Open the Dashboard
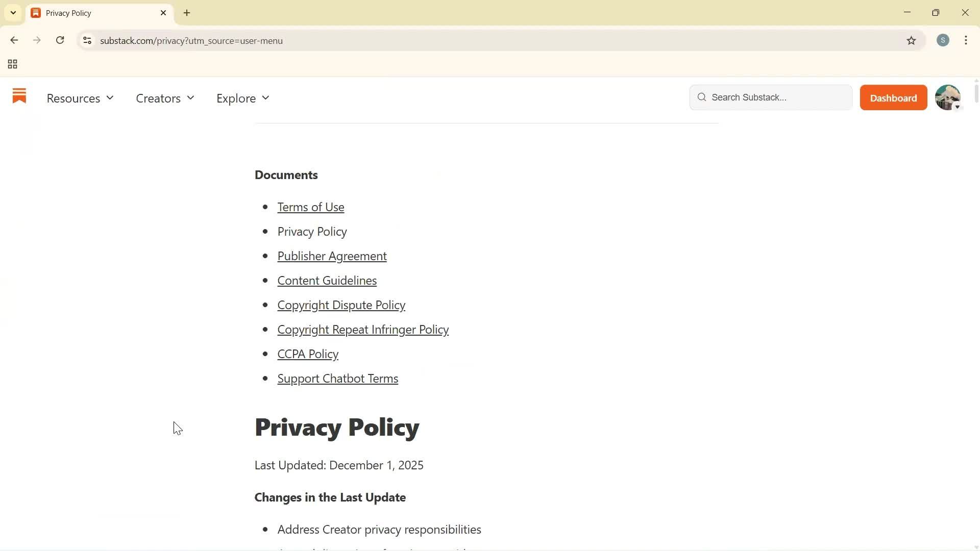The height and width of the screenshot is (551, 980). pos(893,97)
